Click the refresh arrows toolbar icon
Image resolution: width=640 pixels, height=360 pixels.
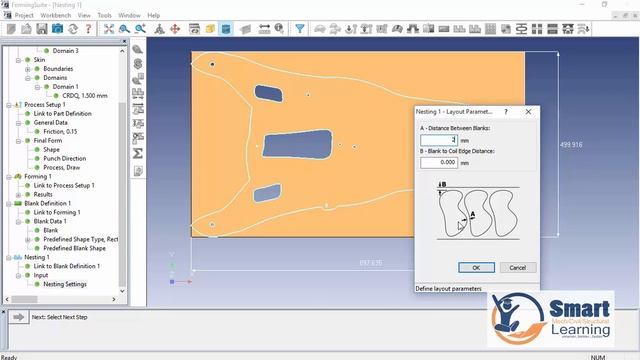[x=73, y=29]
